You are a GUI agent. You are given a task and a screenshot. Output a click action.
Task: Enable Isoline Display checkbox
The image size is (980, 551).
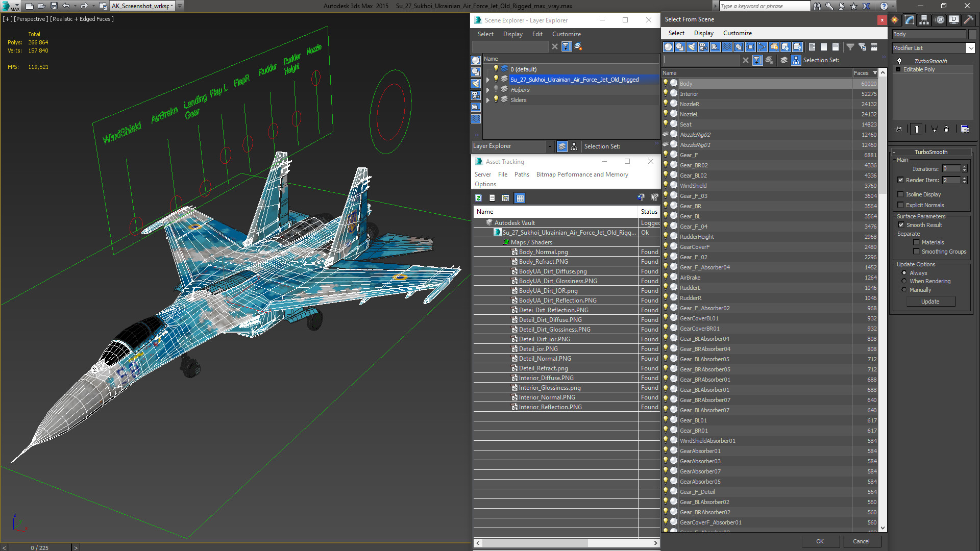[901, 194]
